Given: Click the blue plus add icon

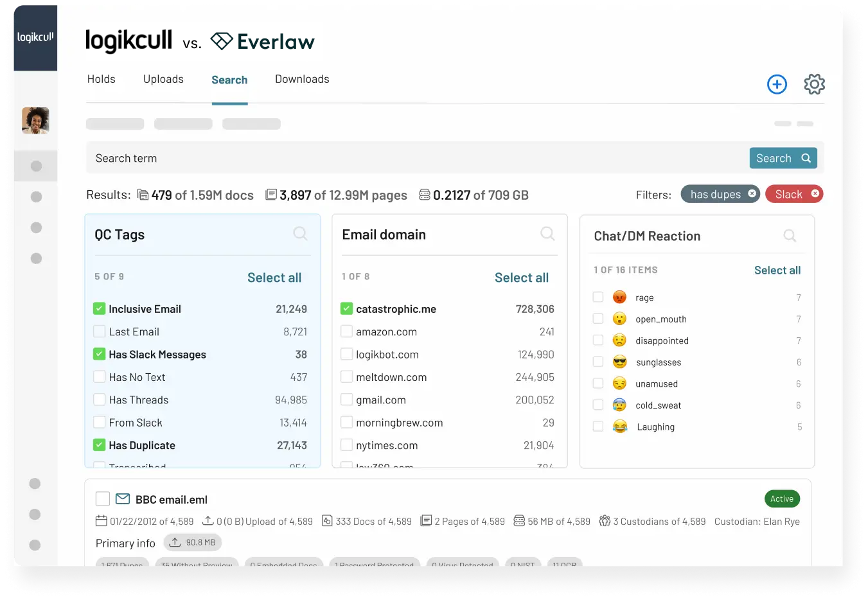Looking at the screenshot, I should (777, 84).
